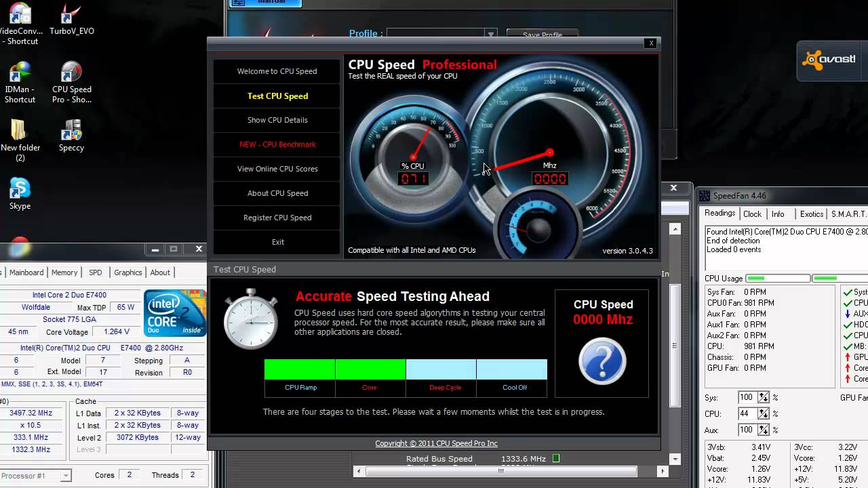868x488 pixels.
Task: Switch to the Exotics tab in SpeedFan
Action: [x=811, y=214]
